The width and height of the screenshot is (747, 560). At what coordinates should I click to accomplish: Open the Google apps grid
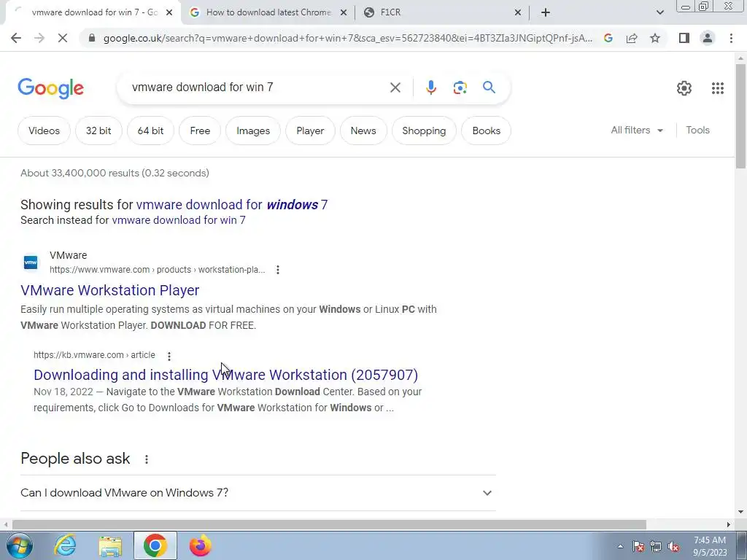[x=718, y=87]
